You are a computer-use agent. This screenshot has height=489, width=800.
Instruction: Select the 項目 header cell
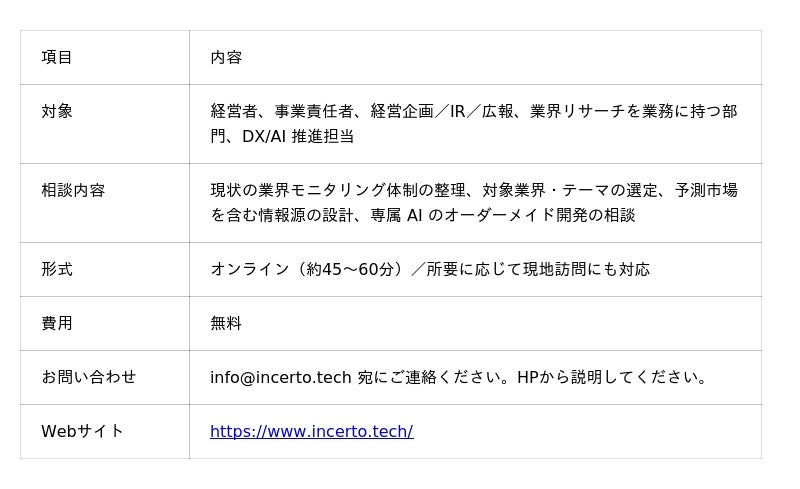coord(57,58)
